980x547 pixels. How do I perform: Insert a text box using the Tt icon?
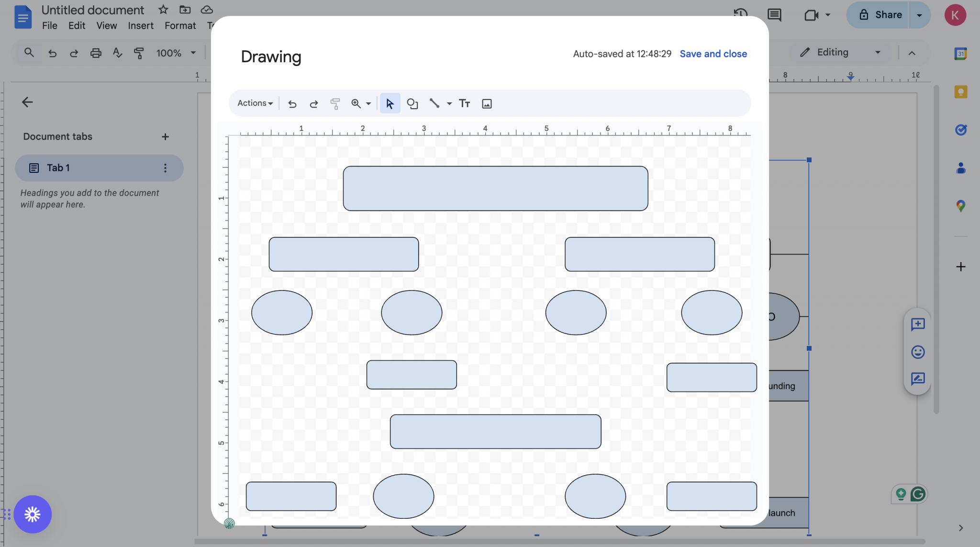[464, 103]
